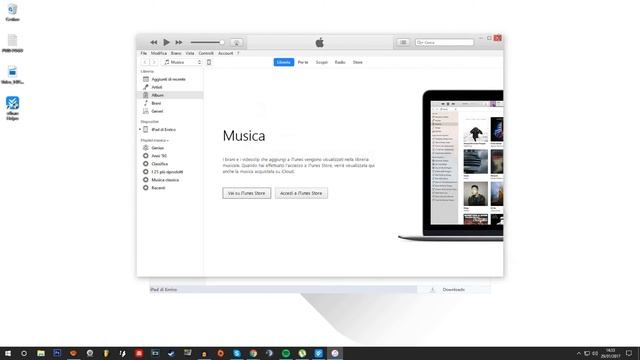
Task: Open the Controlli menu
Action: point(206,53)
